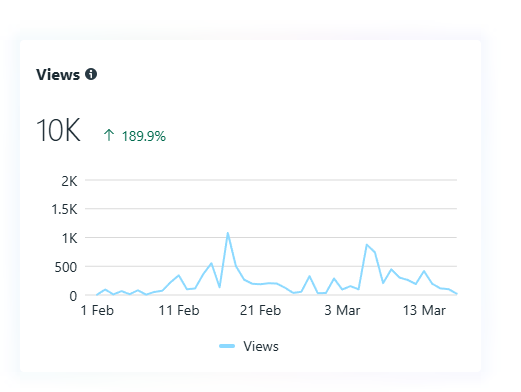
Task: Click the 1 Feb x-axis label
Action: [x=97, y=310]
